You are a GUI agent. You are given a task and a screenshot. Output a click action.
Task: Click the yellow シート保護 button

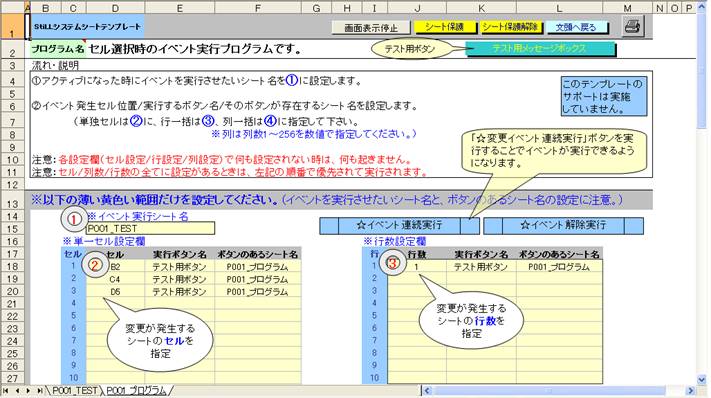pos(445,27)
